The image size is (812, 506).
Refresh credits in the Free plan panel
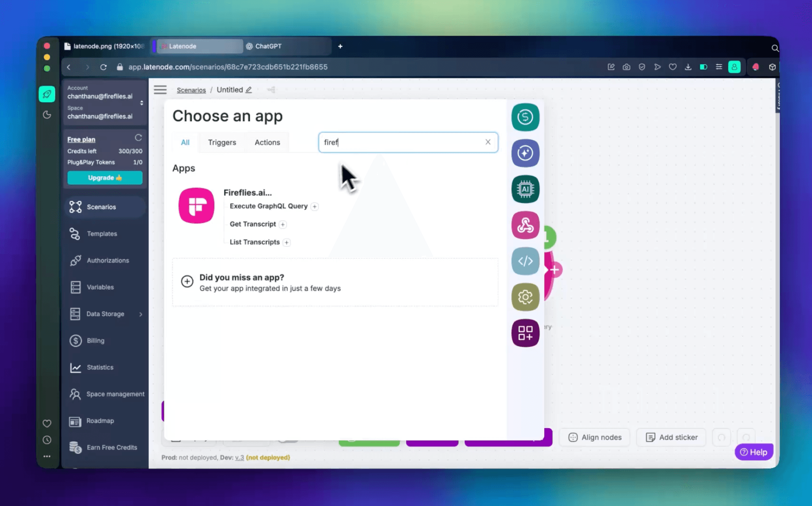point(138,138)
